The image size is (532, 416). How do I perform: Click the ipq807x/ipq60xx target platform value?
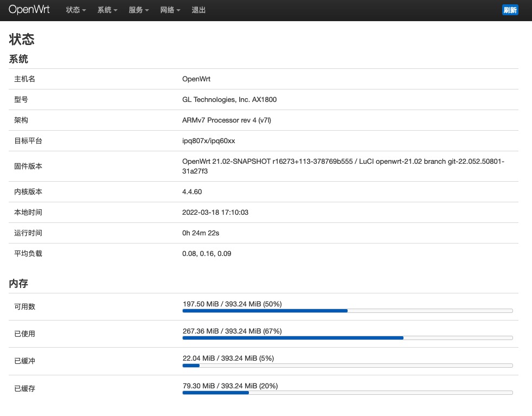[x=208, y=141]
